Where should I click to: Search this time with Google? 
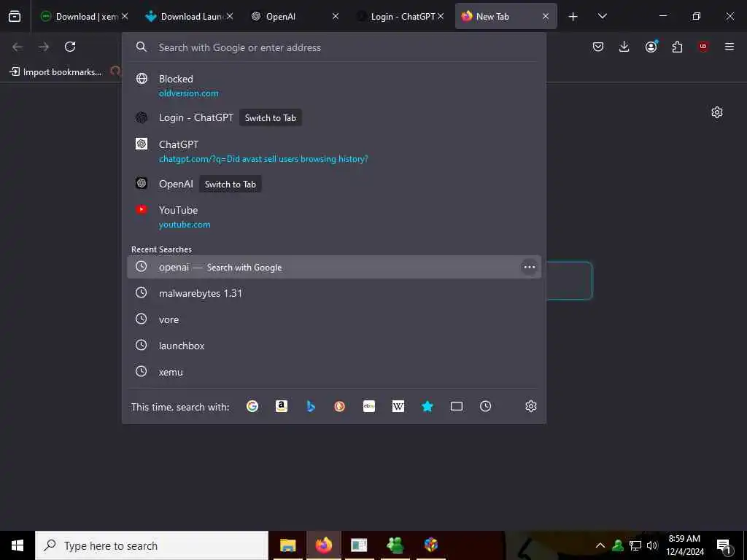click(252, 406)
